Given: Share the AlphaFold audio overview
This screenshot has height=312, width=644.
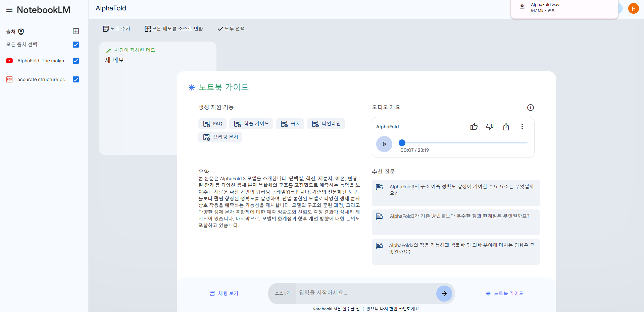Looking at the screenshot, I should (x=506, y=127).
